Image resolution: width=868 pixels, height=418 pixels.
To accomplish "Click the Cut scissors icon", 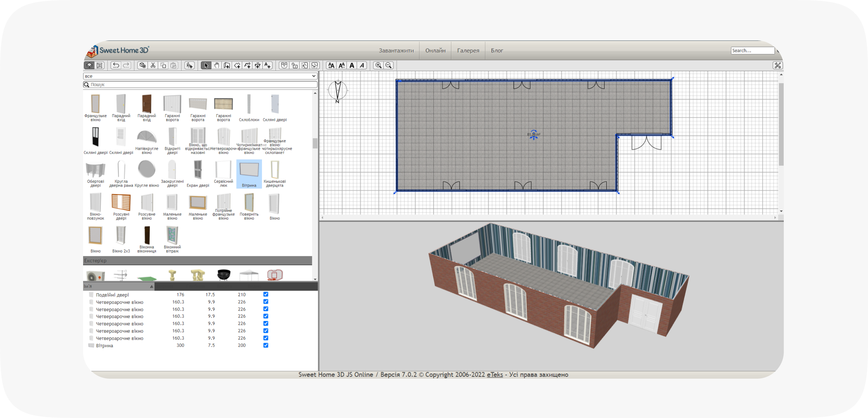I will (153, 65).
